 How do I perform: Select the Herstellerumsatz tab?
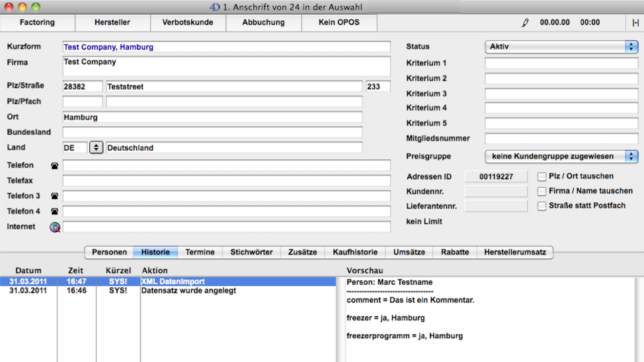tap(514, 252)
